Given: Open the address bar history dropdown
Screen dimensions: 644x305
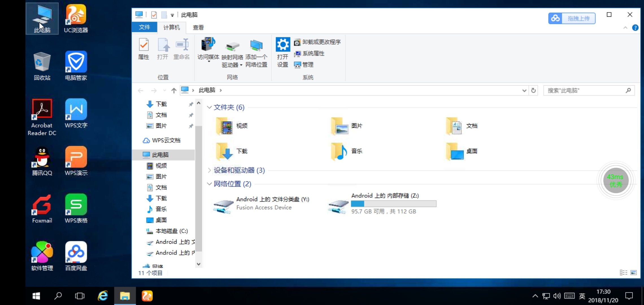Looking at the screenshot, I should 524,90.
